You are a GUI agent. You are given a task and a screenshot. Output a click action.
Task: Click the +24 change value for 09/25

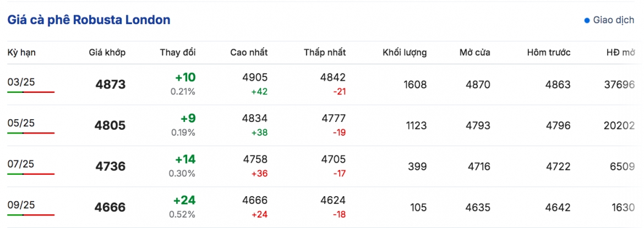click(184, 200)
